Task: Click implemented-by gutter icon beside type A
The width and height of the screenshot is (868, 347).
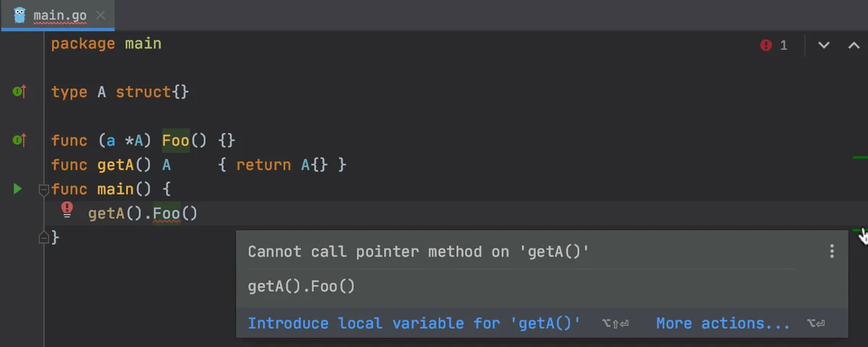Action: point(20,92)
